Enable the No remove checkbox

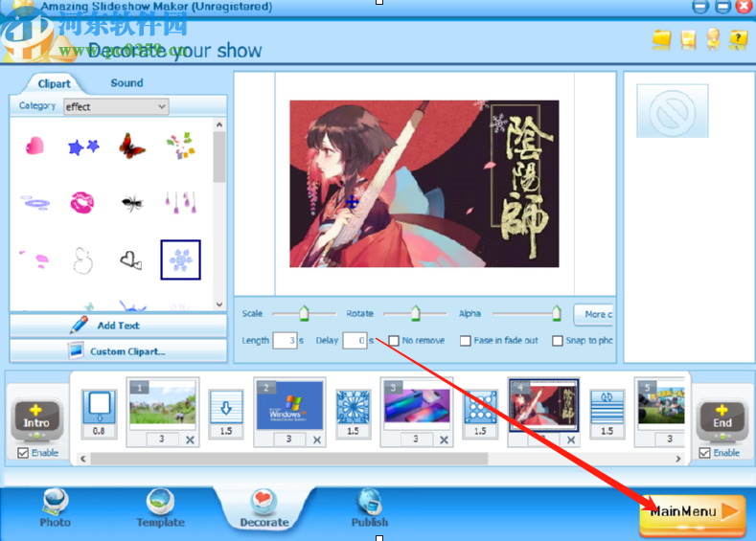pos(394,341)
